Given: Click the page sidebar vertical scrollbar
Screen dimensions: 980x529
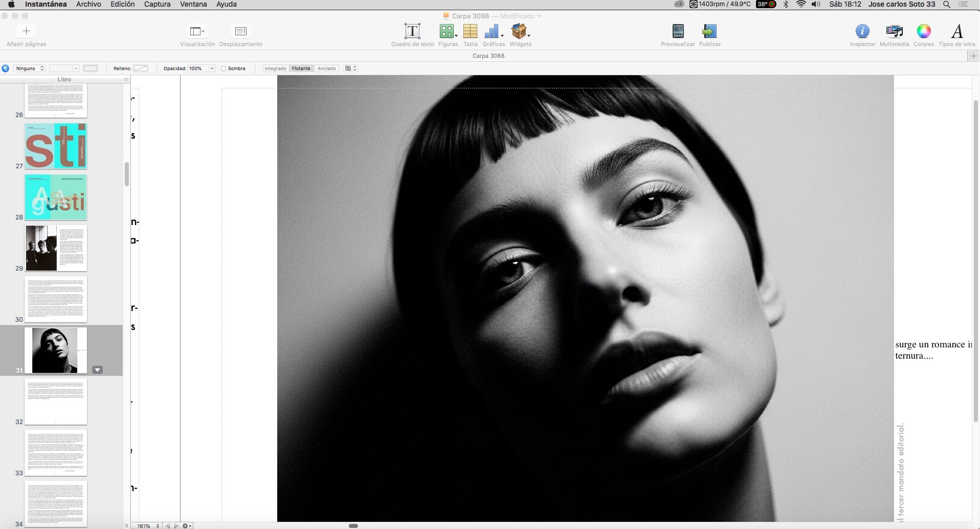Looking at the screenshot, I should coord(126,174).
